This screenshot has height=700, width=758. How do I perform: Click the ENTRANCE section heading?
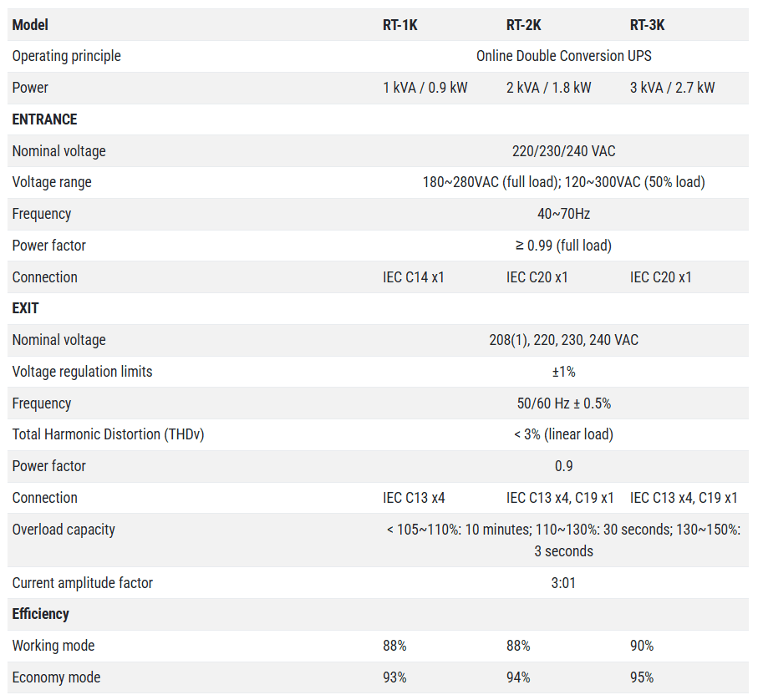point(44,119)
